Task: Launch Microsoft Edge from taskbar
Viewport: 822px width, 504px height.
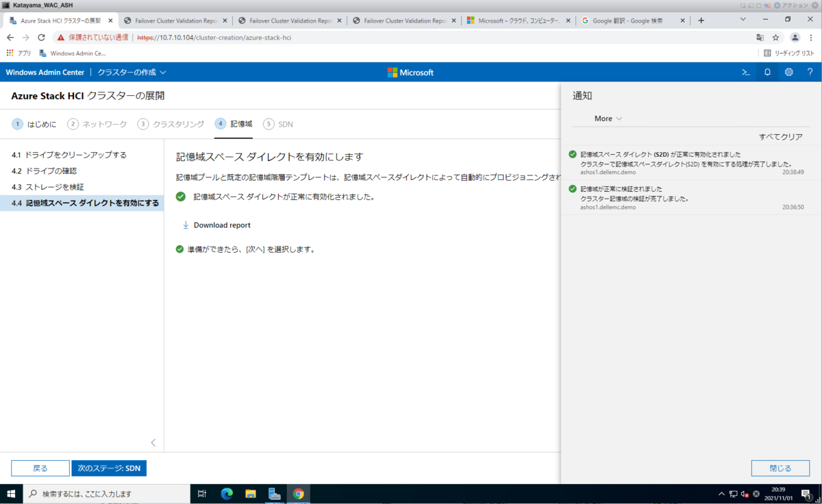Action: [x=227, y=493]
